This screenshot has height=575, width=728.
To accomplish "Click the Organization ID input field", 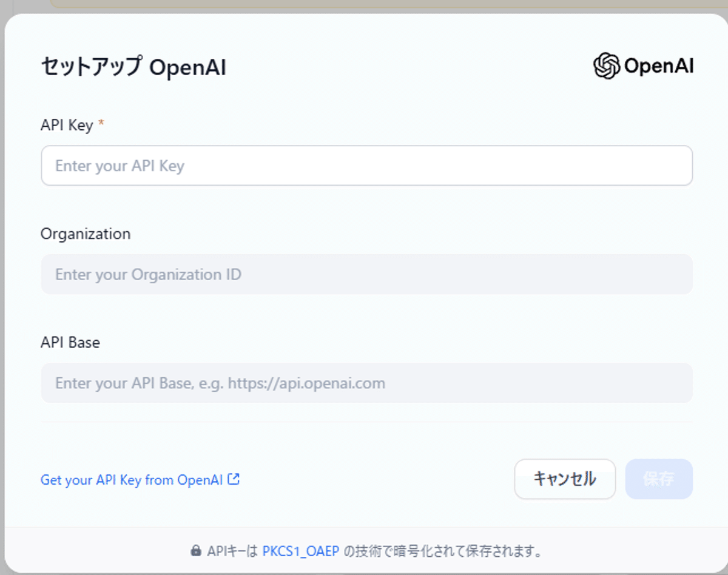I will click(366, 274).
